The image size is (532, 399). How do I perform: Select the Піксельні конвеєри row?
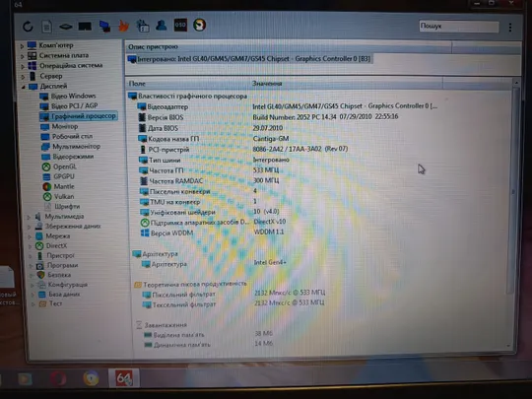click(198, 191)
